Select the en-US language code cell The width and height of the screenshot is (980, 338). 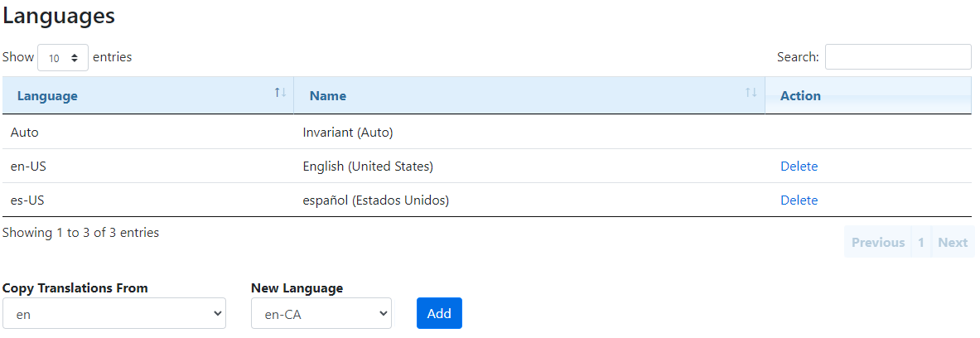30,167
